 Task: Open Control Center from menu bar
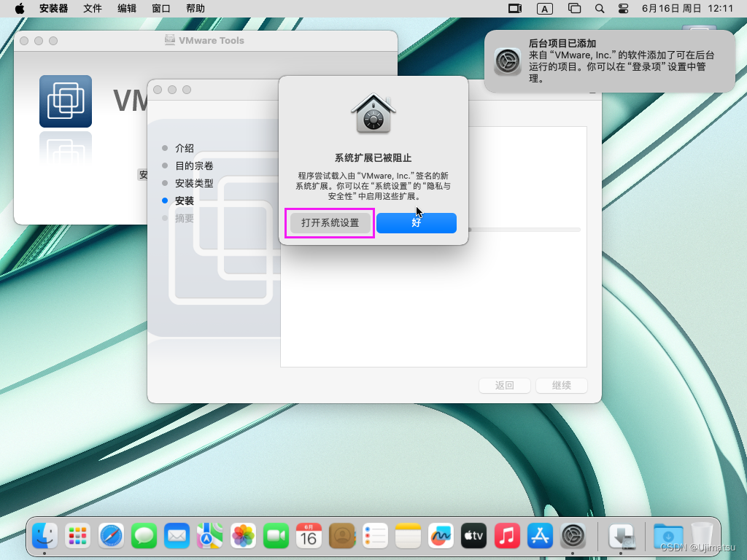623,9
